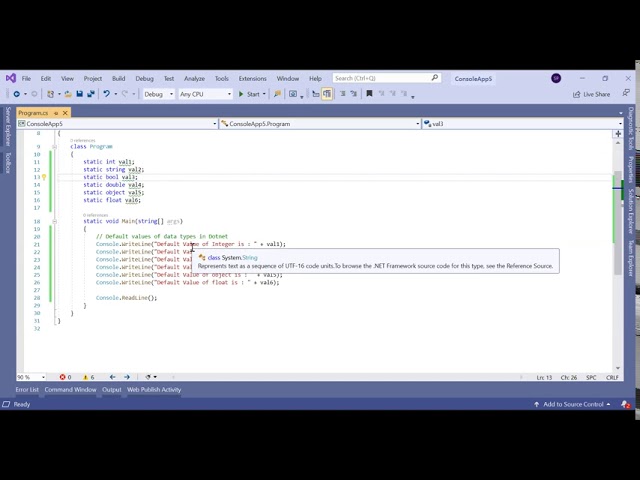
Task: Open the account avatar badge in the title bar
Action: pos(556,78)
